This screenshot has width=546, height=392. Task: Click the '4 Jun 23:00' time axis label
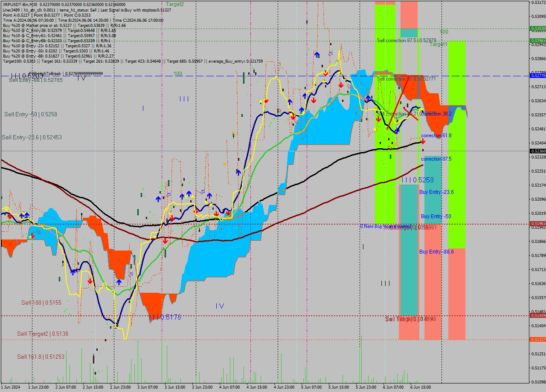(x=285, y=388)
